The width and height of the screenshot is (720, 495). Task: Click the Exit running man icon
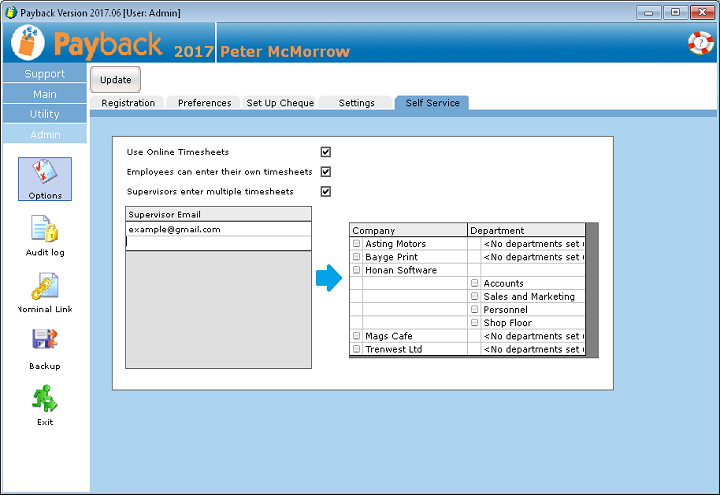click(x=44, y=399)
